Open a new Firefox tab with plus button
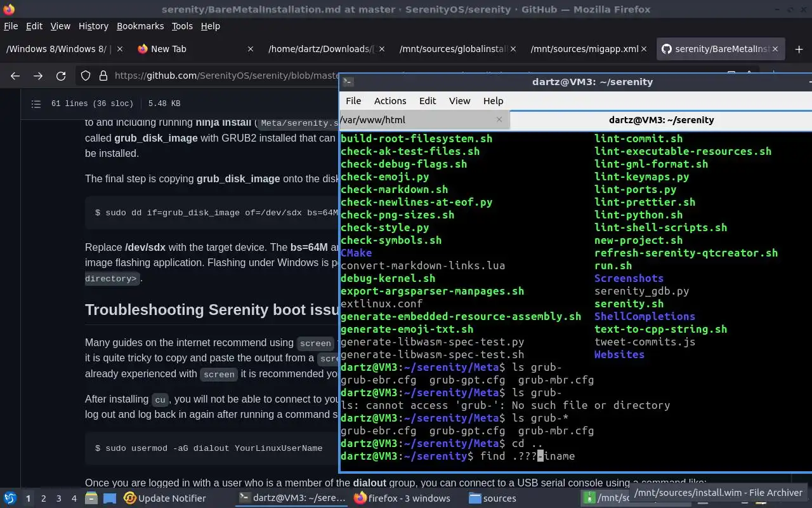 pos(799,49)
